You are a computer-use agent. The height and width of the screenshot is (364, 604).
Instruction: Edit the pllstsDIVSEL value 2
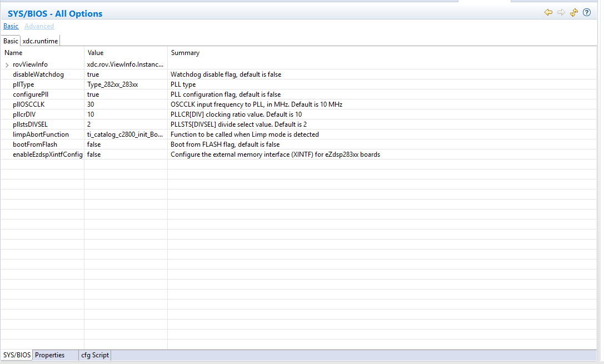click(x=126, y=124)
